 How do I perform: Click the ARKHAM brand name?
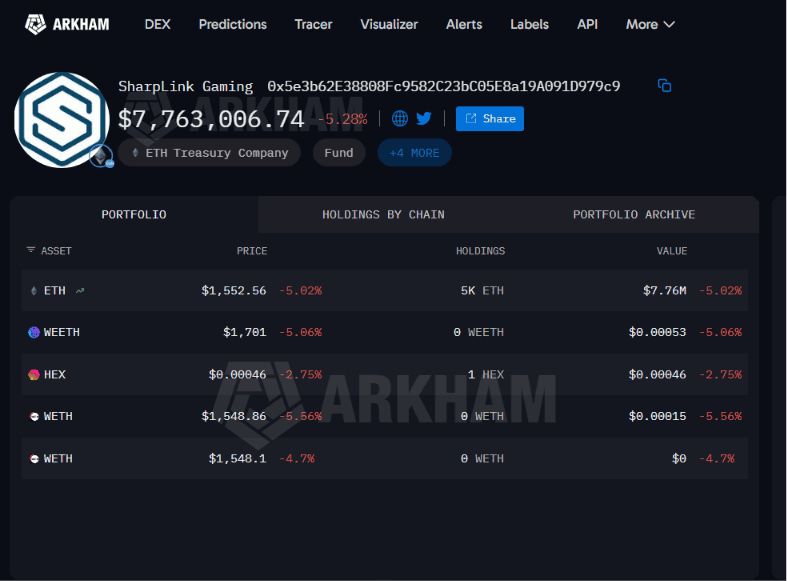(81, 24)
